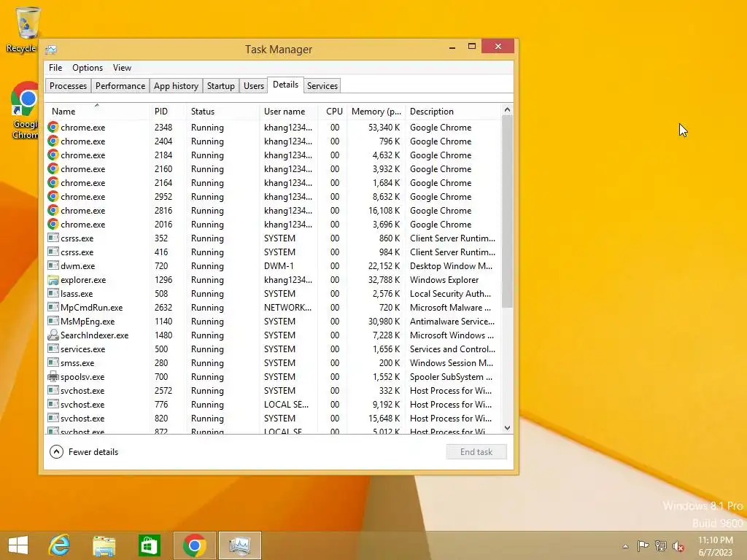Image resolution: width=747 pixels, height=560 pixels.
Task: Click the chrome.exe icon for PID 2952
Action: tap(53, 196)
